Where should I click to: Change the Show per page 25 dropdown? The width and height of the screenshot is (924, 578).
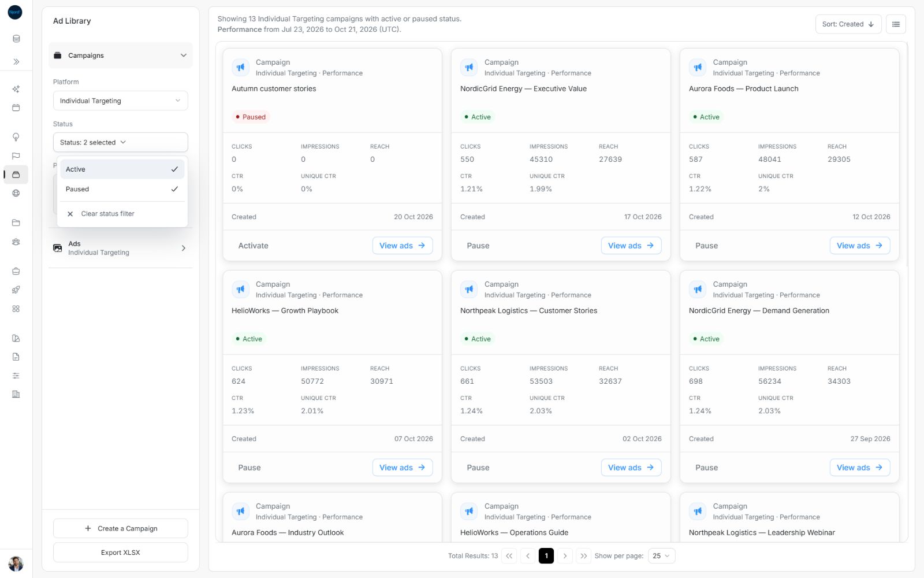(661, 556)
